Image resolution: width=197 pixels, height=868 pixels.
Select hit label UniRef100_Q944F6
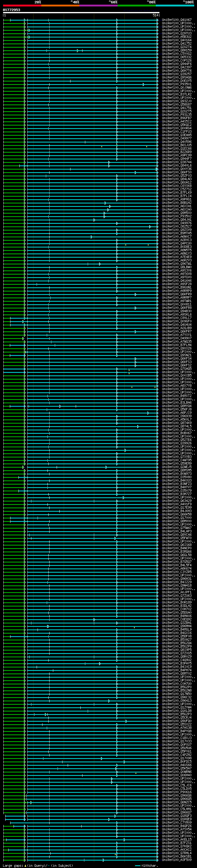pos(177,64)
